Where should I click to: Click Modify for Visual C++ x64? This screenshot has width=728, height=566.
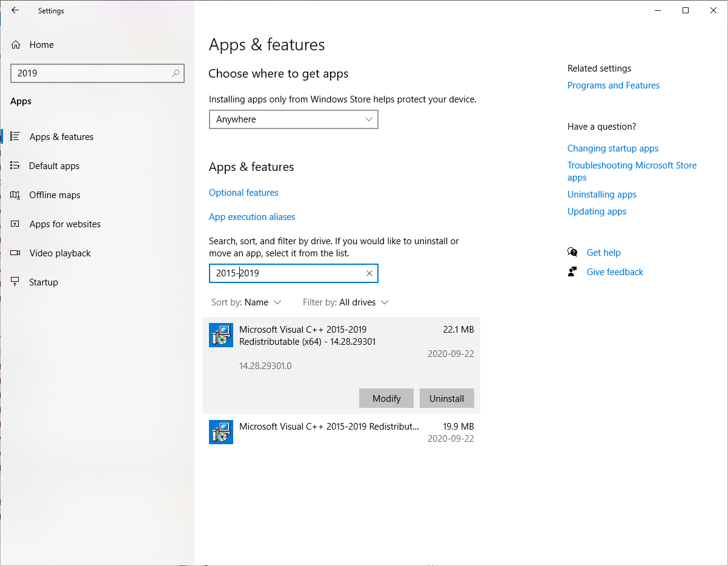(386, 398)
